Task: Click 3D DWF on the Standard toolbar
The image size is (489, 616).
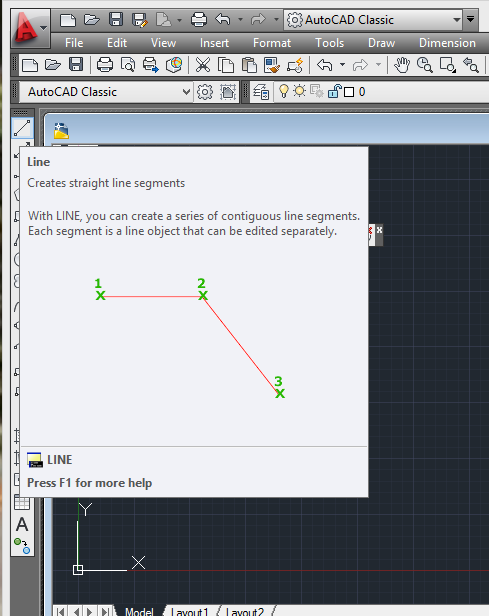Action: pyautogui.click(x=174, y=65)
